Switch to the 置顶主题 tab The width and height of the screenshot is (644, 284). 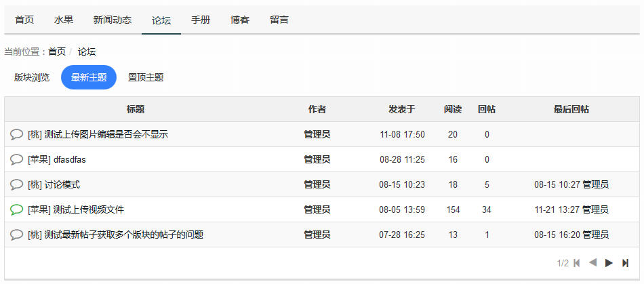[146, 77]
